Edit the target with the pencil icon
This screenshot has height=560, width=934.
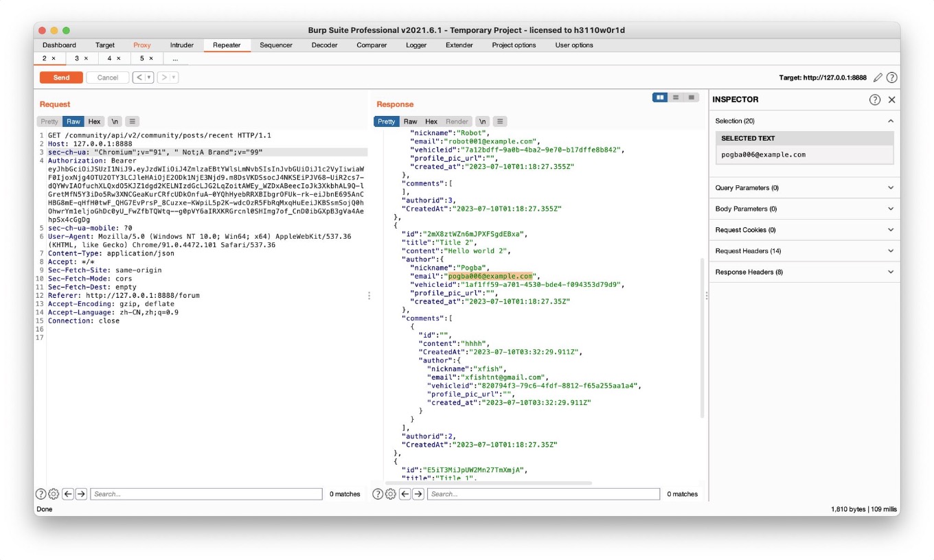click(x=878, y=78)
